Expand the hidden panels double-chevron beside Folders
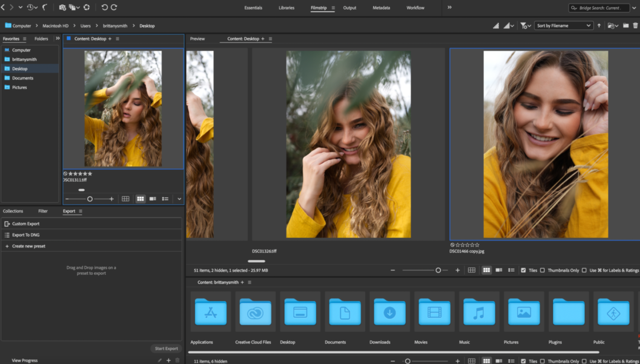Screen dimensions: 640x364 point(58,38)
